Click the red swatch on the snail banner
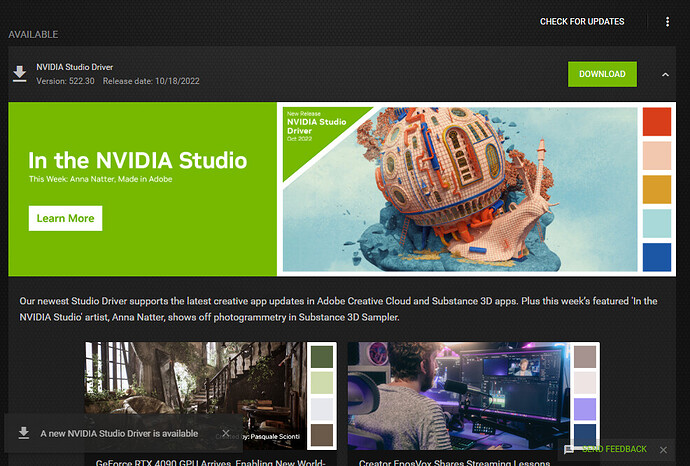 657,121
